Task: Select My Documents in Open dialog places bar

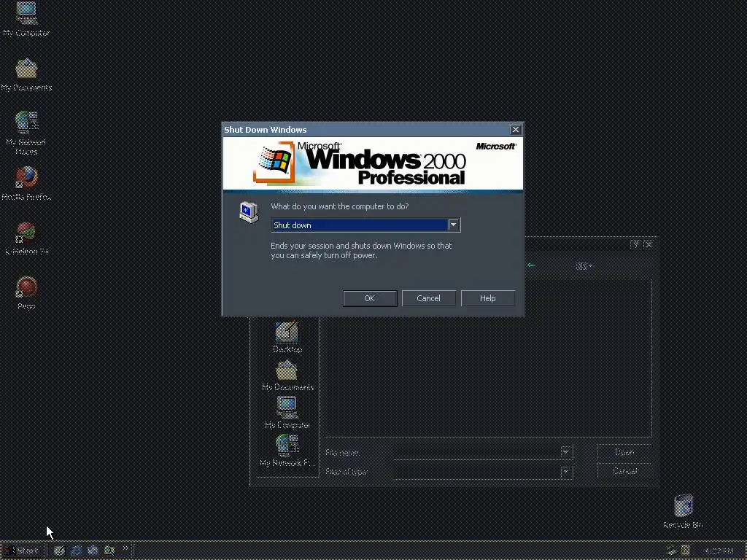Action: 287,376
